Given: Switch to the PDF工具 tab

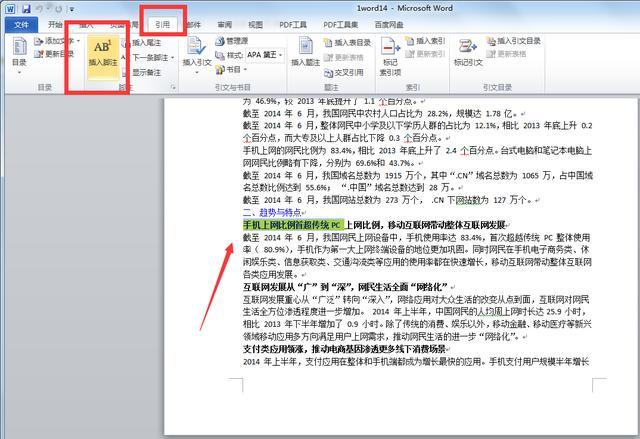Looking at the screenshot, I should pos(293,25).
